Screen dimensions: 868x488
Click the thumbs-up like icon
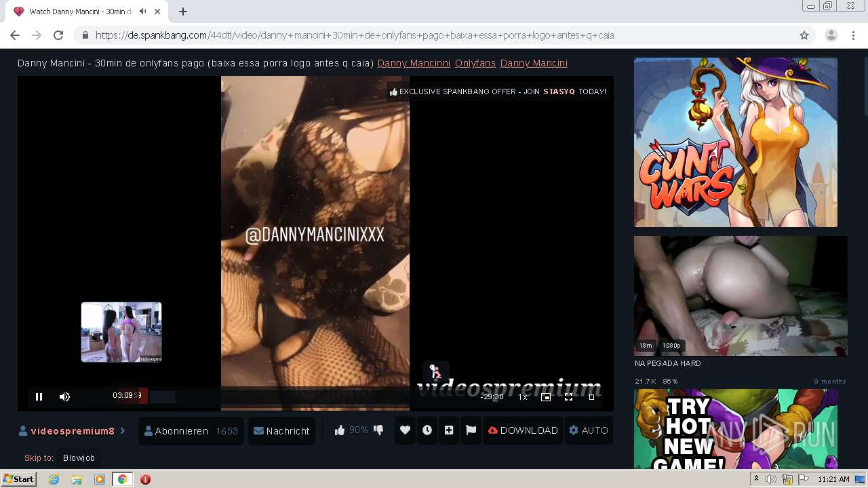tap(340, 430)
